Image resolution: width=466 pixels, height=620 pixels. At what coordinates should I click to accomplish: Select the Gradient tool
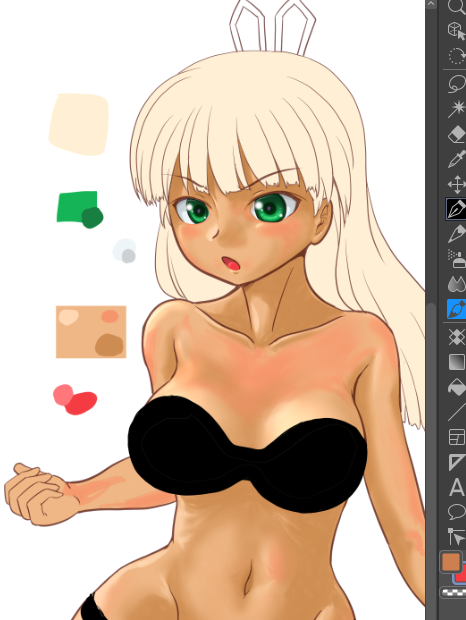point(457,362)
